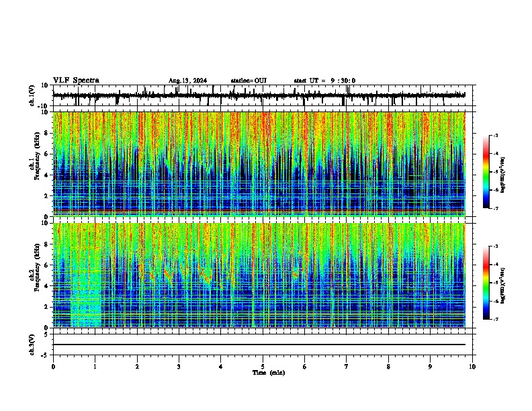Click the '-3' tick on ch.1 colorbar

tap(496, 136)
